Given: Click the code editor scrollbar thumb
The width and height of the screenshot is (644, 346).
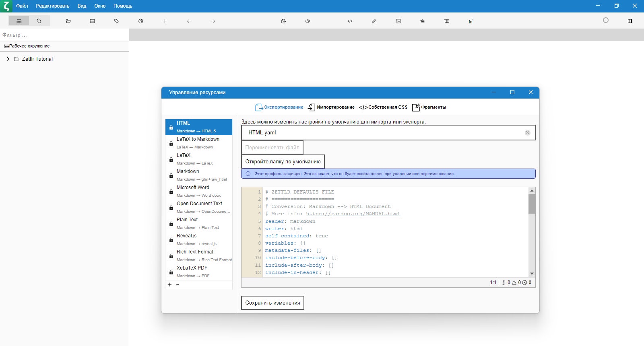Looking at the screenshot, I should pyautogui.click(x=532, y=204).
